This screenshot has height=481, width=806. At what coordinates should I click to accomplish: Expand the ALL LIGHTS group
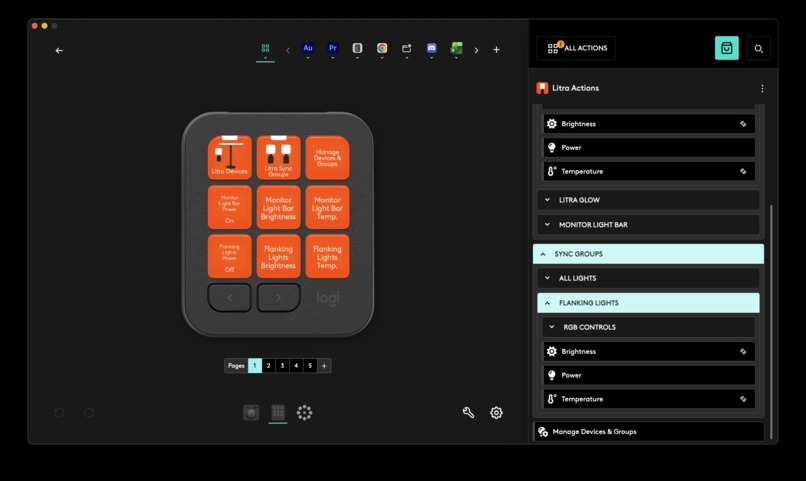pyautogui.click(x=648, y=278)
